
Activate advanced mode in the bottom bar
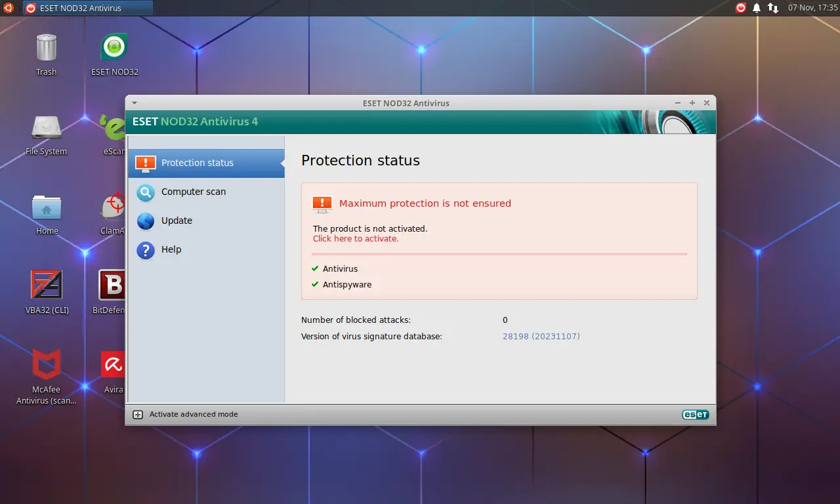pos(186,414)
